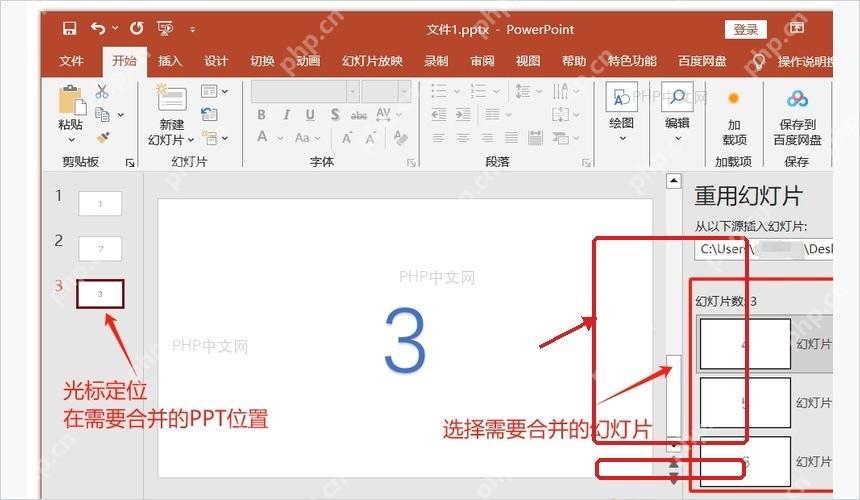Click the lightbulb tell-me icon
Image resolution: width=860 pixels, height=500 pixels.
759,61
